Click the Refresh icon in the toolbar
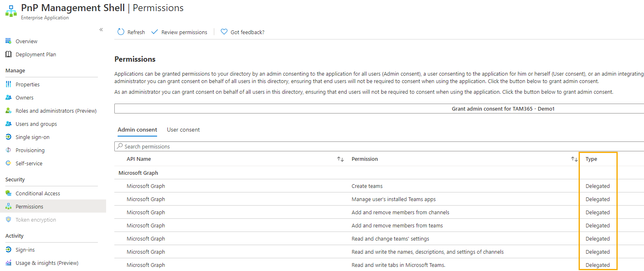The width and height of the screenshot is (644, 271). pos(121,32)
